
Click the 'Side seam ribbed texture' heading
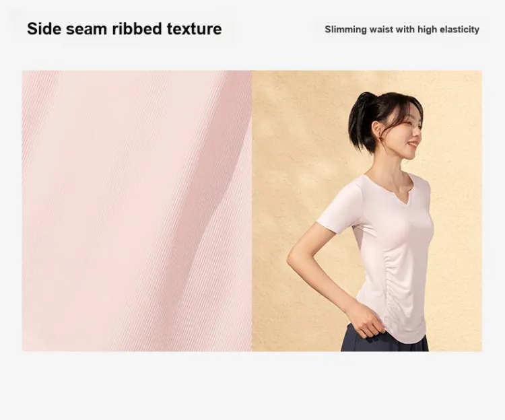point(125,29)
